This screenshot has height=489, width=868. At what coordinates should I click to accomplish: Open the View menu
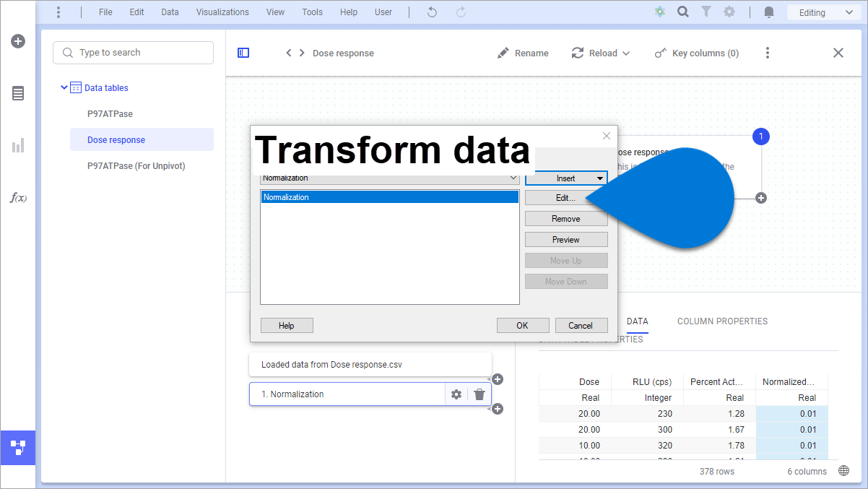pos(275,12)
